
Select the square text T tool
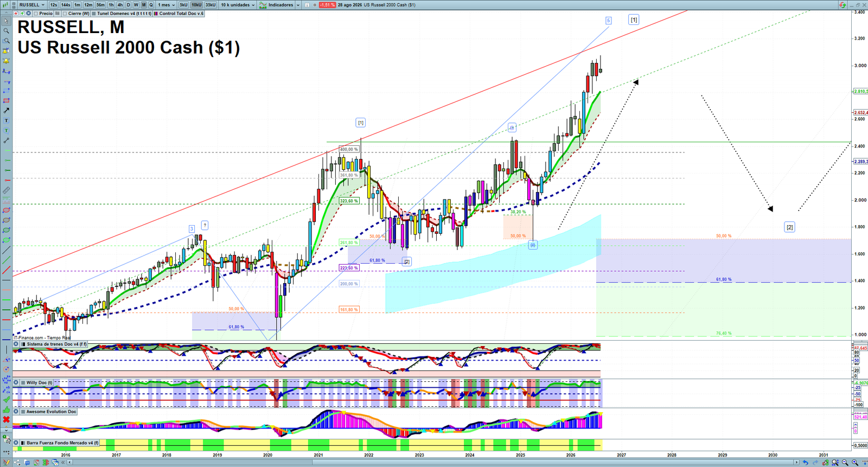point(7,120)
